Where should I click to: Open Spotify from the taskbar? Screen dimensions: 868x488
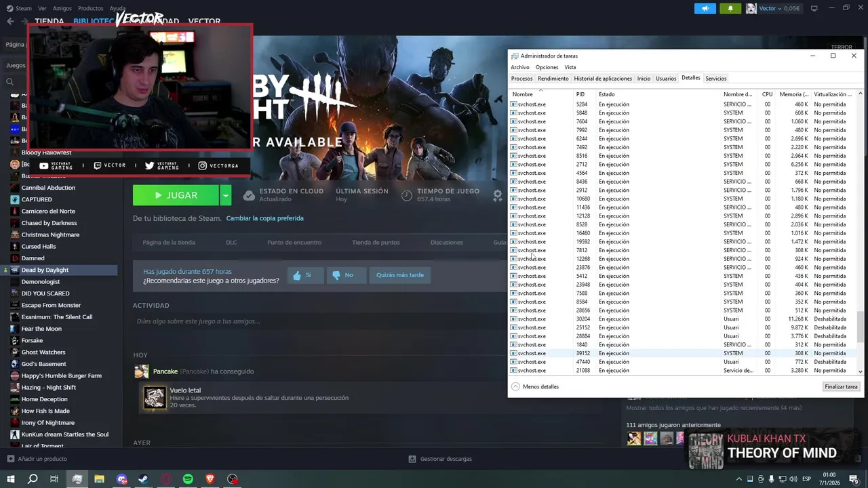(188, 479)
